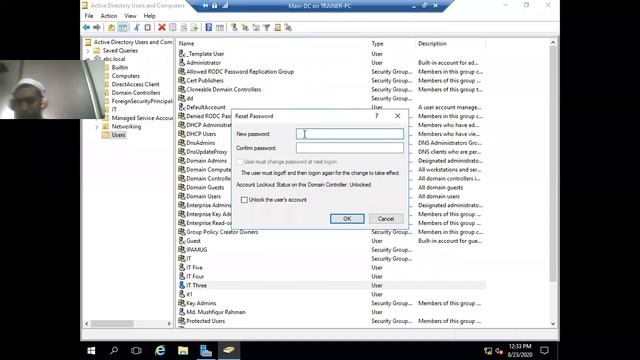Click the red X Delete icon

pyautogui.click(x=162, y=27)
